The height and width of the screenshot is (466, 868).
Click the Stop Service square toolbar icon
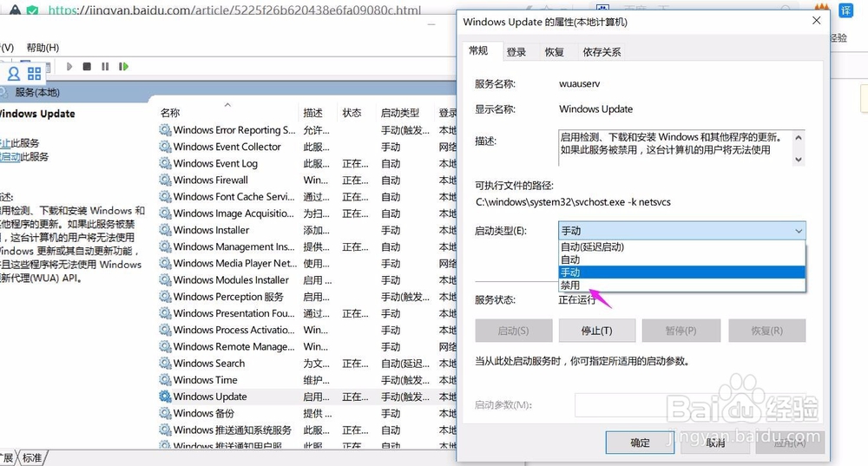click(x=87, y=67)
